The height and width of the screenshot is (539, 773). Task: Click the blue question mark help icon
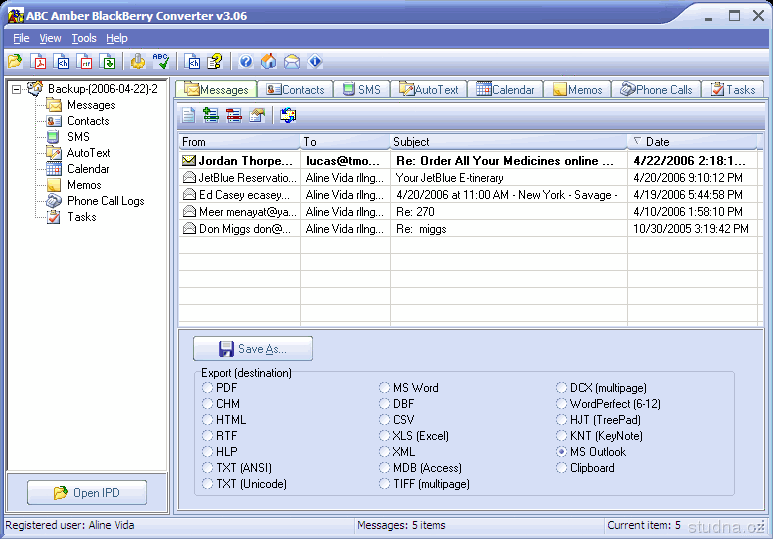[245, 62]
